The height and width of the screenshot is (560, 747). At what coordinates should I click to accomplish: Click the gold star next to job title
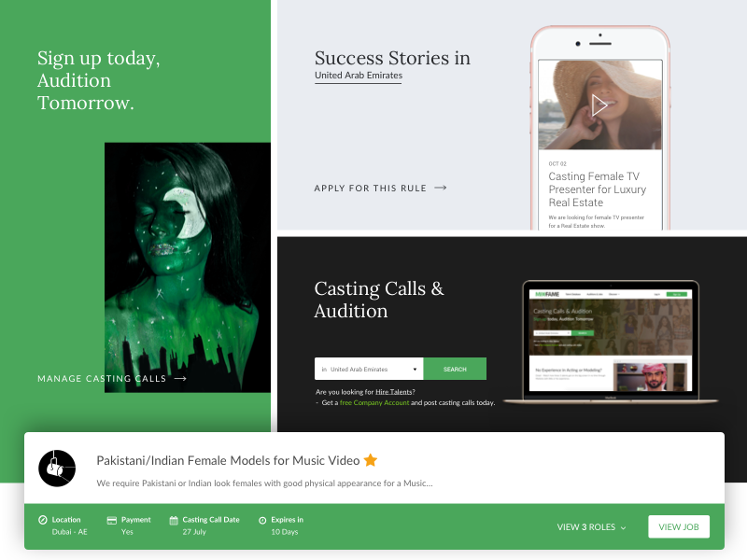point(370,460)
